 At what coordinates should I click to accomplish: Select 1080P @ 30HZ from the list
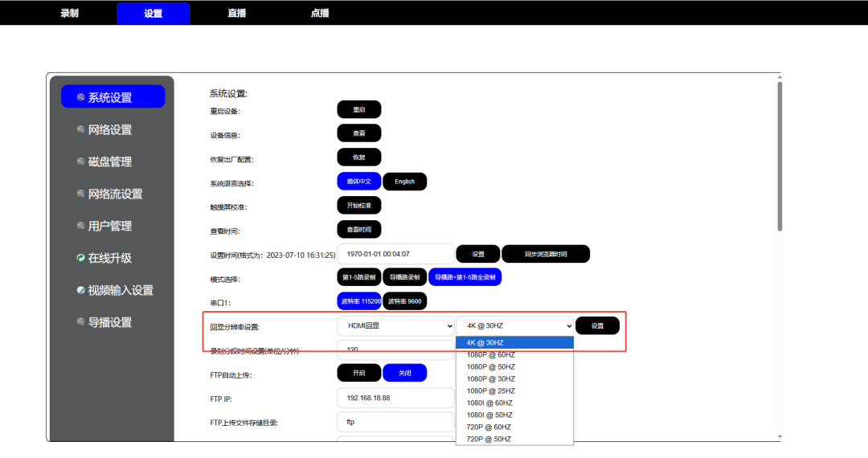click(x=515, y=379)
